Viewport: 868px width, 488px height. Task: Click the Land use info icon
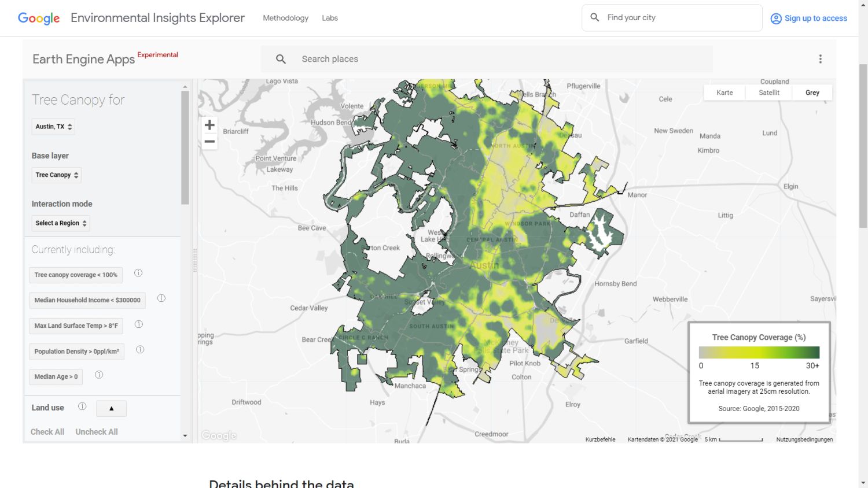click(x=82, y=406)
